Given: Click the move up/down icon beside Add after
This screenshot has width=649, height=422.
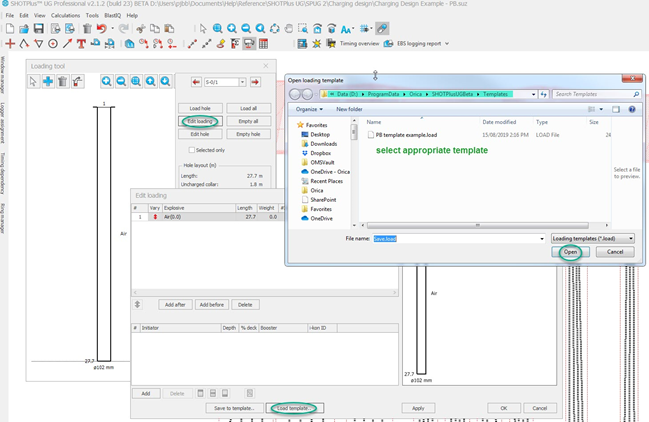Looking at the screenshot, I should click(x=137, y=305).
